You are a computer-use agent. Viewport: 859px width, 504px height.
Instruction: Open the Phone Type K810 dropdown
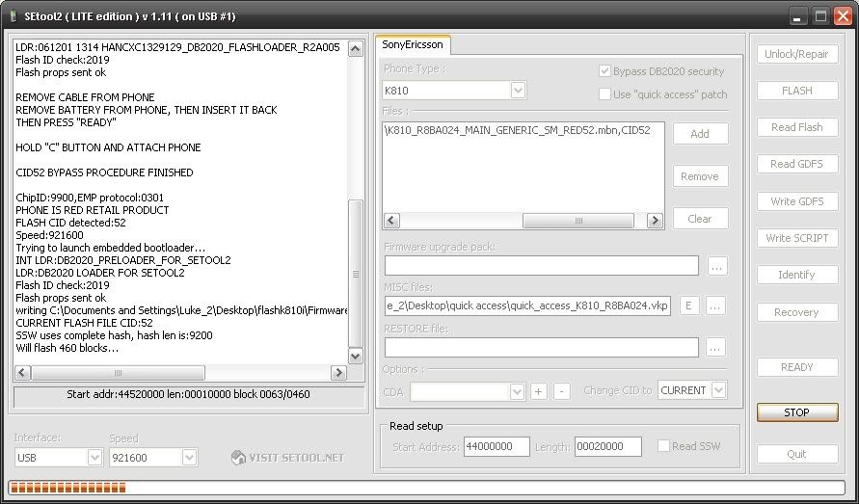click(x=518, y=91)
